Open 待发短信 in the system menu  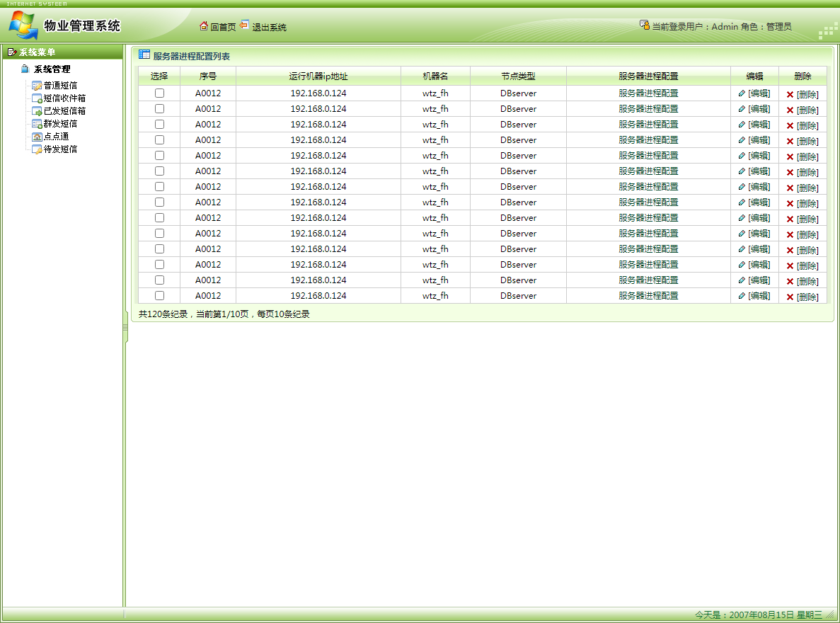(x=60, y=149)
